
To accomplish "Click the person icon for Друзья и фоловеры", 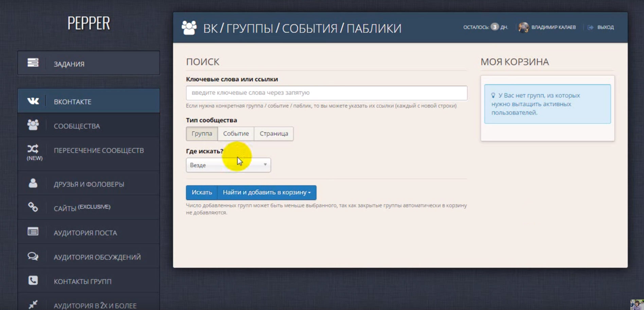I will coord(33,183).
